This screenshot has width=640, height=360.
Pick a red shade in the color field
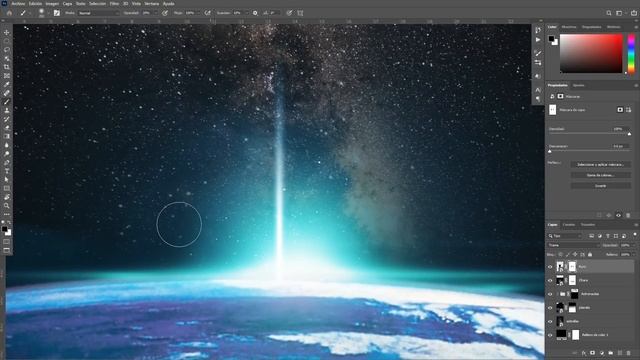[591, 53]
